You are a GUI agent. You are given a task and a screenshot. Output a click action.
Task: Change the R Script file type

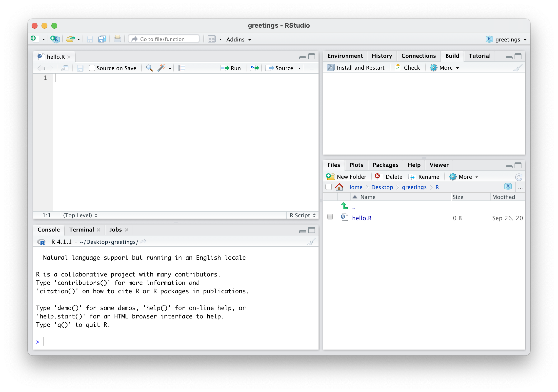point(303,215)
